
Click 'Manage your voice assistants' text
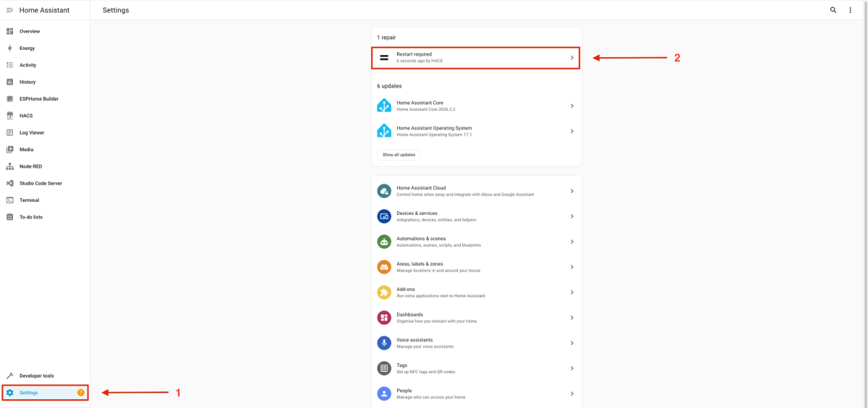pos(425,347)
